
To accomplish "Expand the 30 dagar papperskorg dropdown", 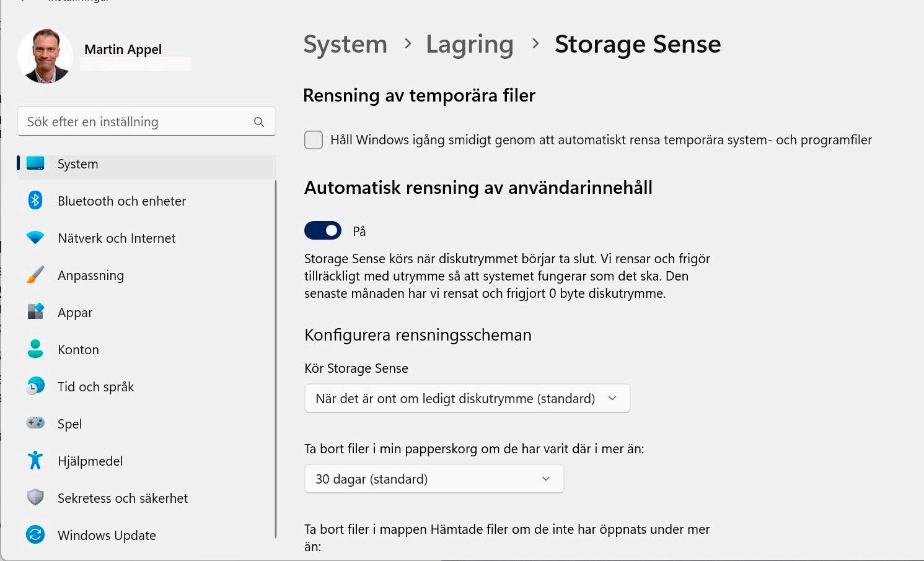I will tap(434, 479).
